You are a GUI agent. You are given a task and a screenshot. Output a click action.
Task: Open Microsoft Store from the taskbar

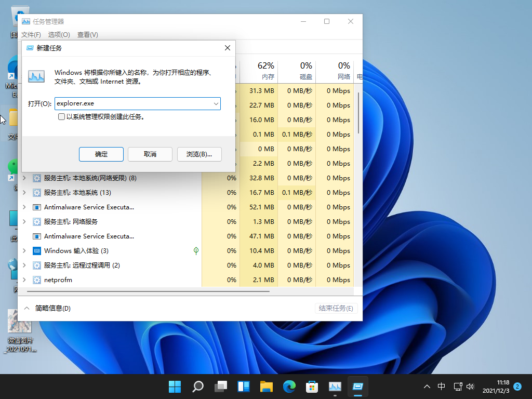pos(312,387)
